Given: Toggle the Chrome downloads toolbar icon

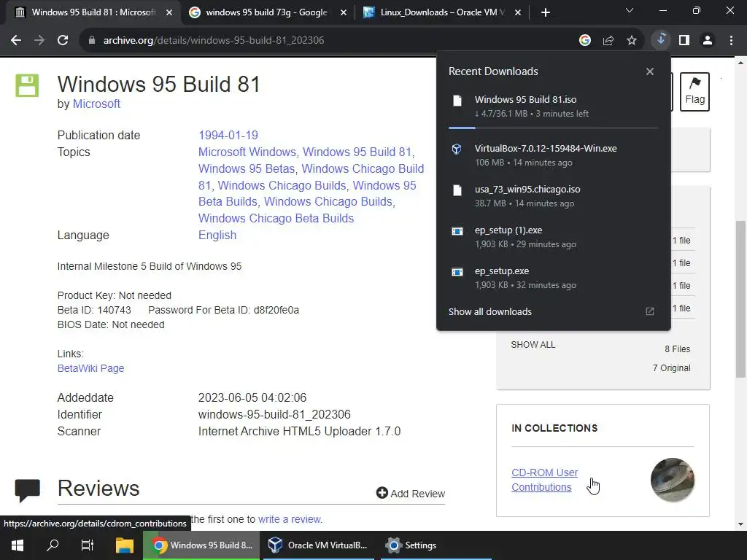Looking at the screenshot, I should pyautogui.click(x=661, y=40).
